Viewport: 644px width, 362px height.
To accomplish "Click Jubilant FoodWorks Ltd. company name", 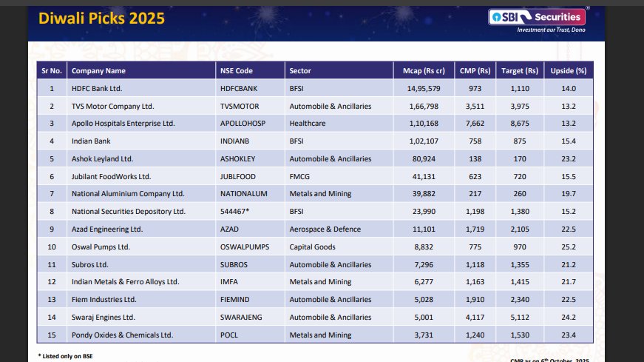I will coord(112,176).
